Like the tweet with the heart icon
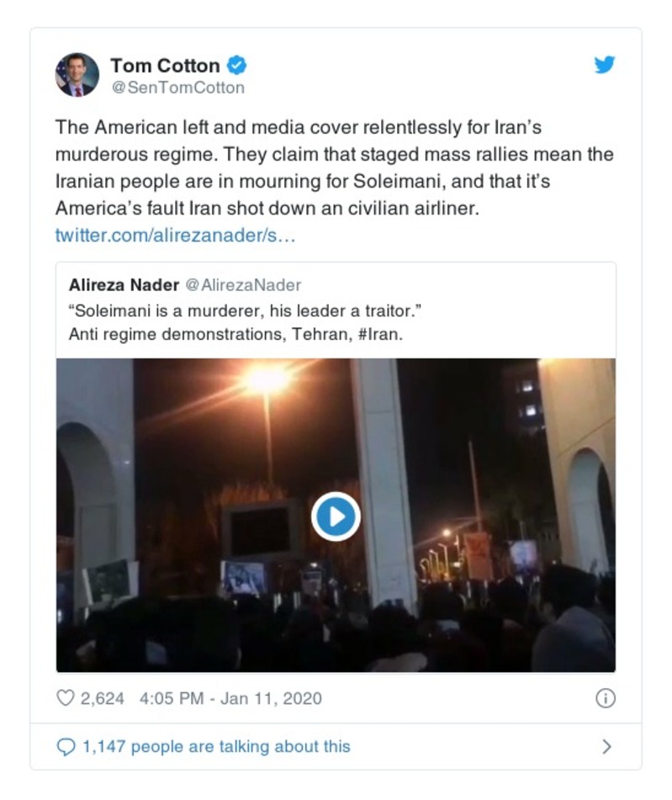672x800 pixels. (x=65, y=698)
